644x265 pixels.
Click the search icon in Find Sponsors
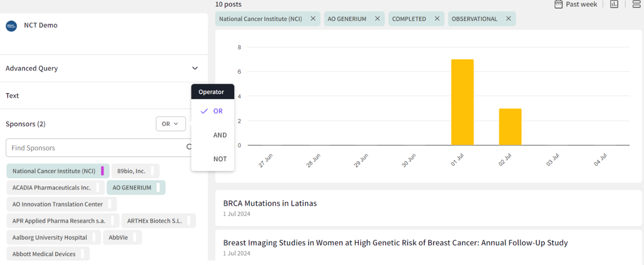point(190,147)
